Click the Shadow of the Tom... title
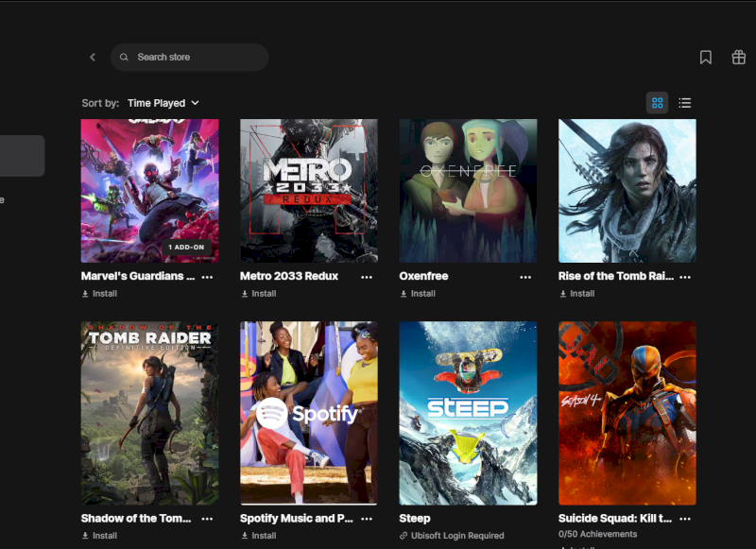 pos(136,518)
